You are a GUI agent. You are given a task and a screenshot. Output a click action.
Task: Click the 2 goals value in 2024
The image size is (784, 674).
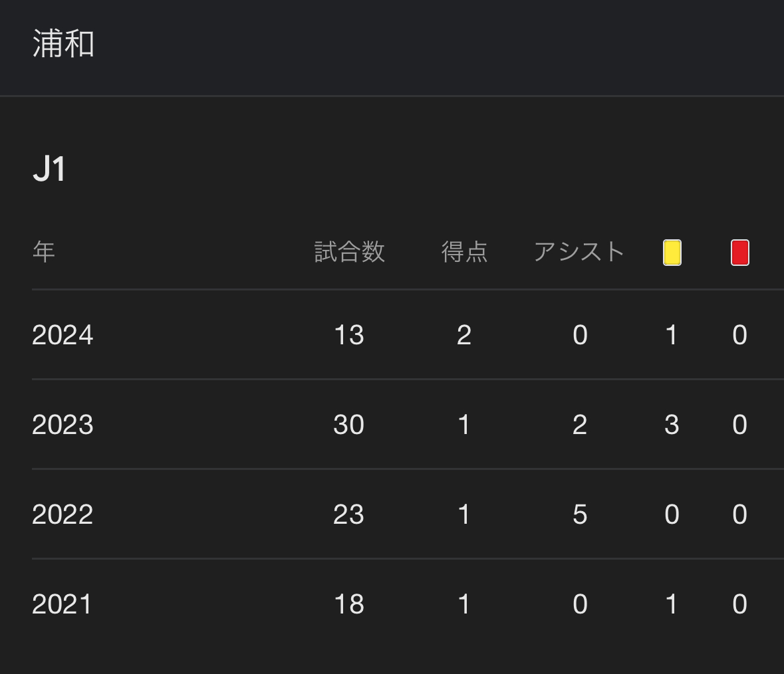tap(464, 335)
